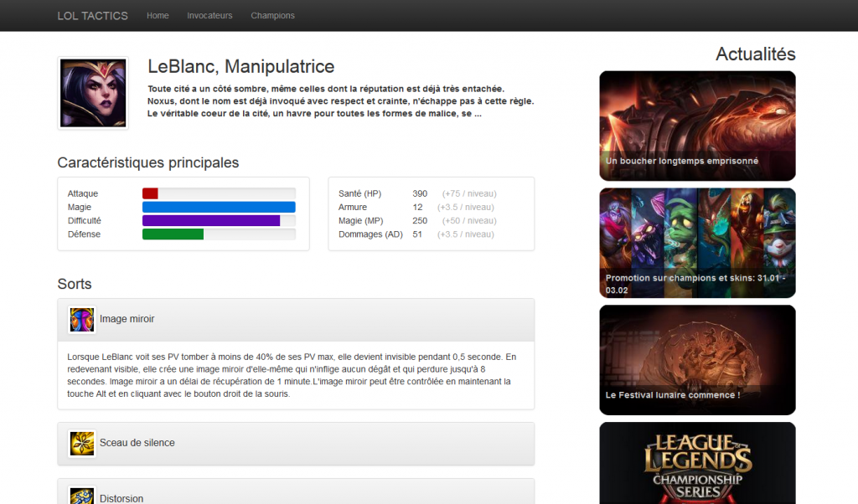Screen dimensions: 858x504
Task: Expand the Sceau de silence spell panel
Action: 296,444
